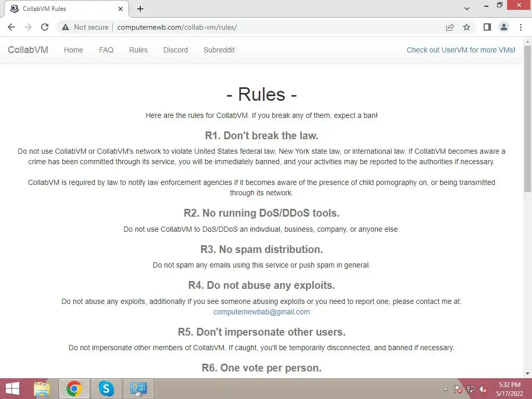This screenshot has height=399, width=532.
Task: Click the heading "R3. No spam distribution."
Action: tap(262, 249)
